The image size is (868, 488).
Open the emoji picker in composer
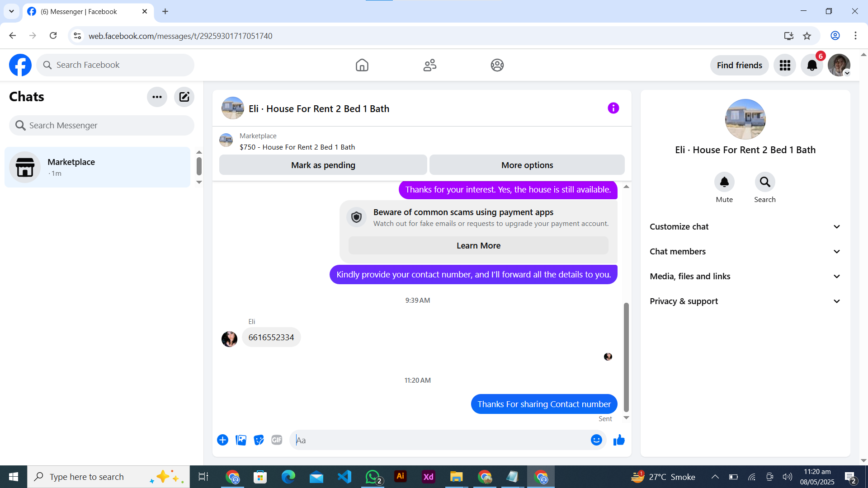coord(596,440)
